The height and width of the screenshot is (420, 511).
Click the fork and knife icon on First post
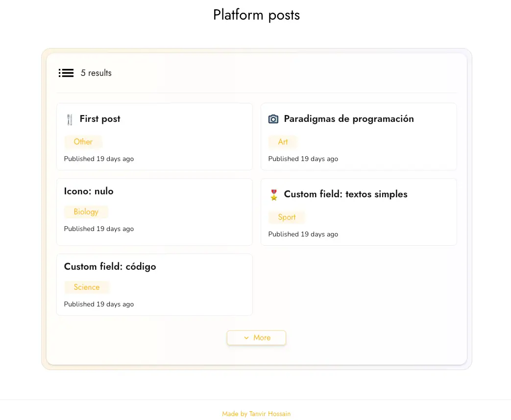pos(70,119)
